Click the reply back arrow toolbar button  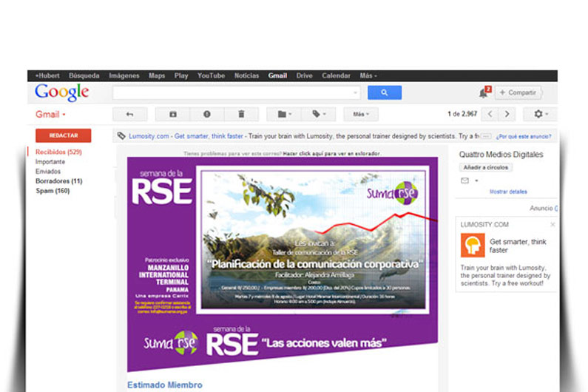(129, 115)
